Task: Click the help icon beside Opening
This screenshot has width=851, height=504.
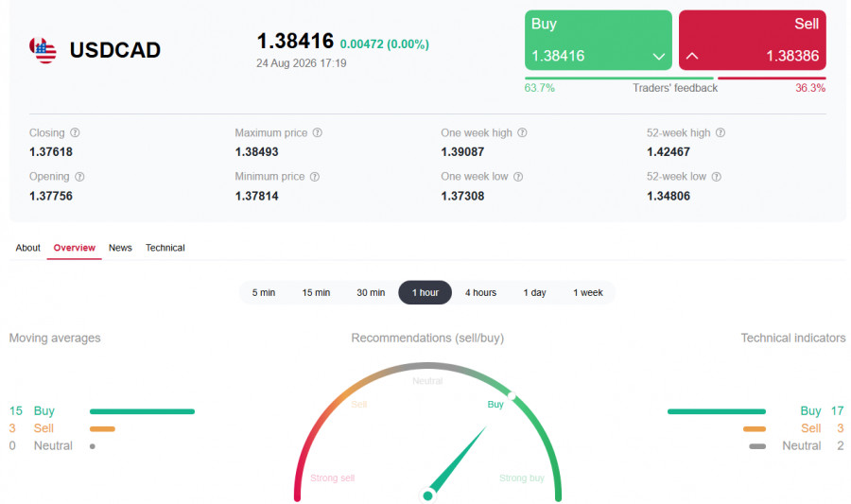Action: tap(79, 176)
